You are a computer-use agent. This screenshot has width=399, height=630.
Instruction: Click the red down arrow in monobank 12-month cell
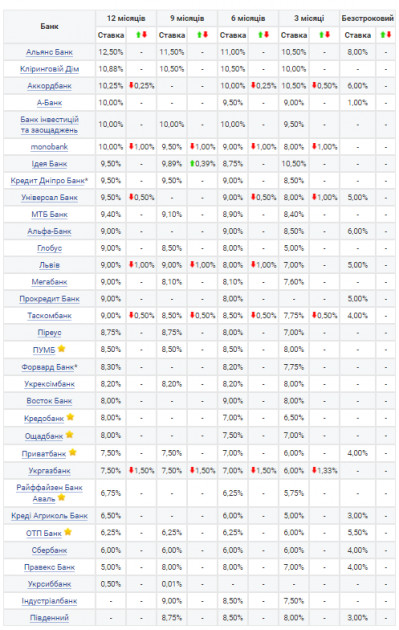[131, 147]
